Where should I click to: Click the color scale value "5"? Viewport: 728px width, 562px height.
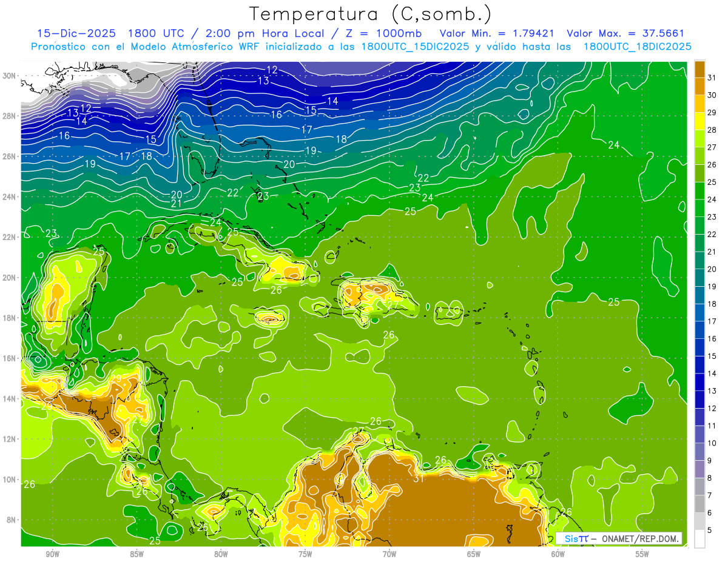pos(710,530)
